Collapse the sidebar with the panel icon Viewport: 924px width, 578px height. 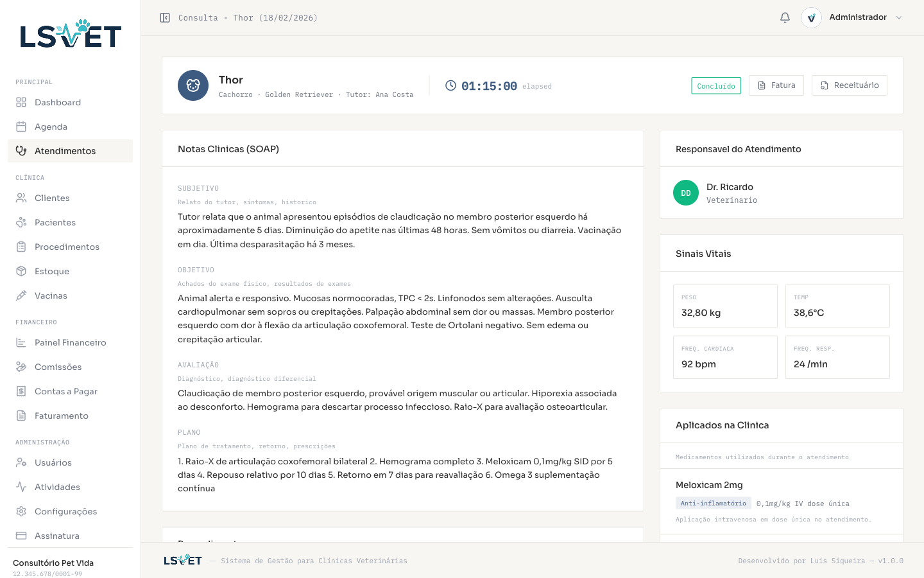165,18
